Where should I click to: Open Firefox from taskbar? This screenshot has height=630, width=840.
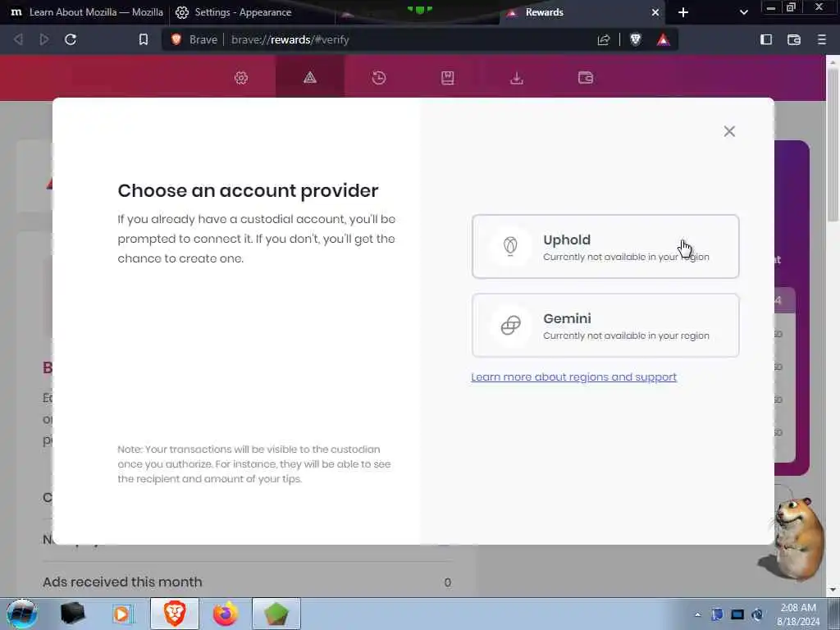click(226, 614)
